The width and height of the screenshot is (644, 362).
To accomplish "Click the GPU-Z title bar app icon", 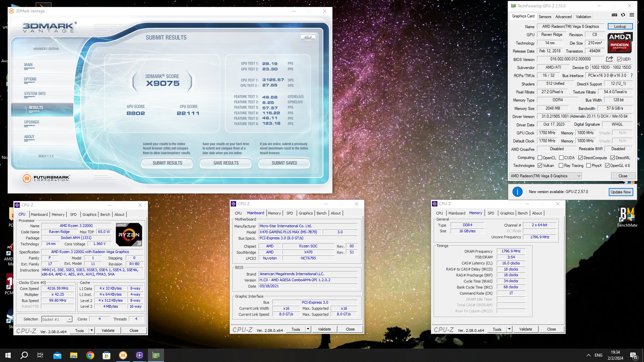I will tap(514, 6).
